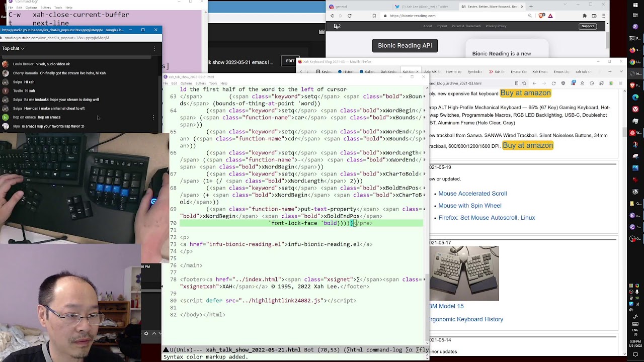Image resolution: width=644 pixels, height=362 pixels.
Task: Click xah_talk_show file name in Emacs mode line
Action: [253, 350]
